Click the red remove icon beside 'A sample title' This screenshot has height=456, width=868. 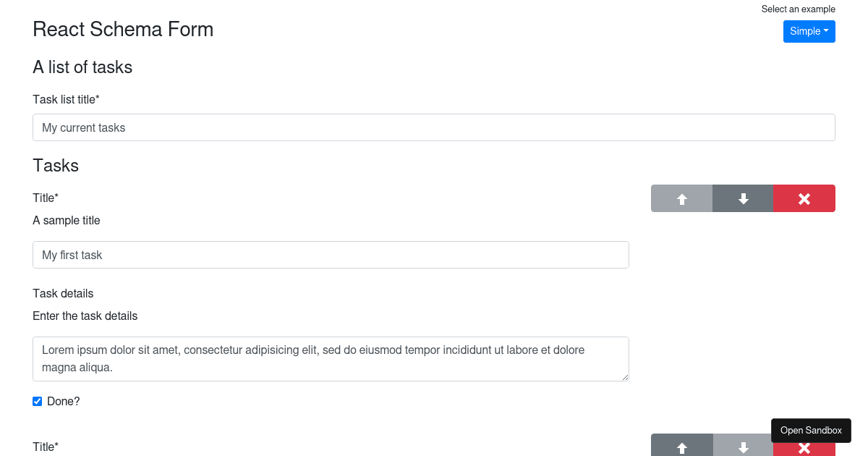point(804,198)
